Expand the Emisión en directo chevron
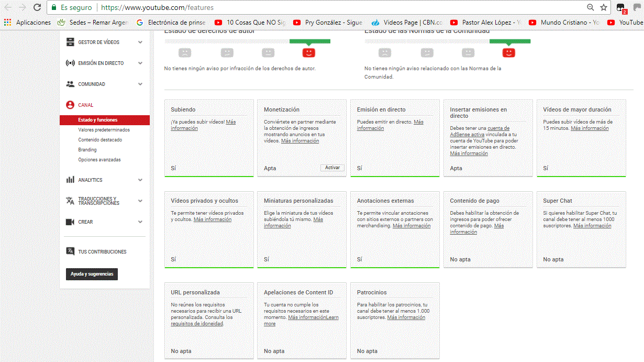Viewport: 644px width, 362px height. [140, 63]
